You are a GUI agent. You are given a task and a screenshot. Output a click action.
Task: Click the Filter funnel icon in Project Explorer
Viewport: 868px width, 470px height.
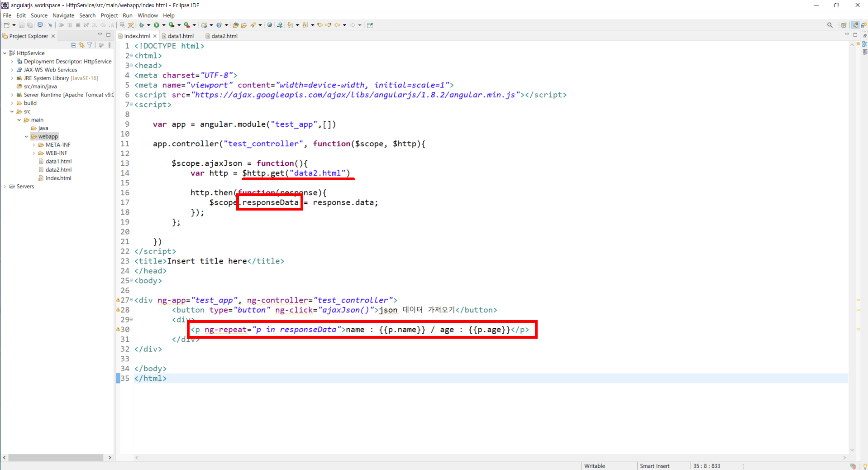[90, 45]
